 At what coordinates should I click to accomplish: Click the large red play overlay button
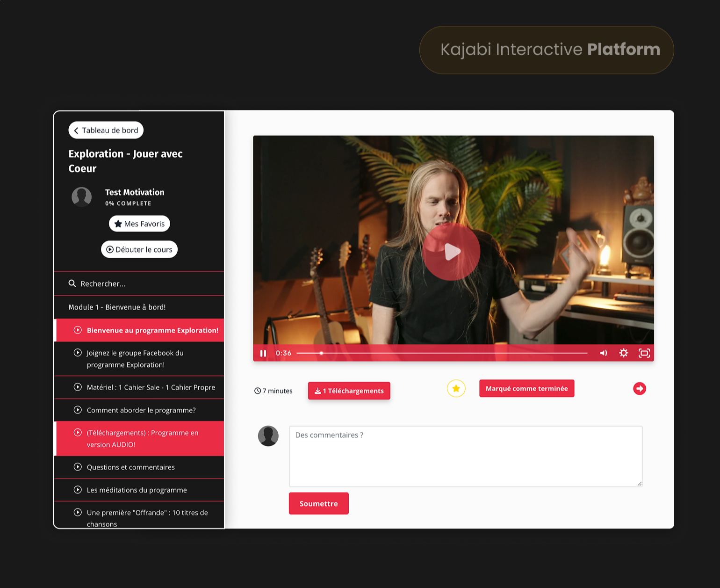[451, 252]
